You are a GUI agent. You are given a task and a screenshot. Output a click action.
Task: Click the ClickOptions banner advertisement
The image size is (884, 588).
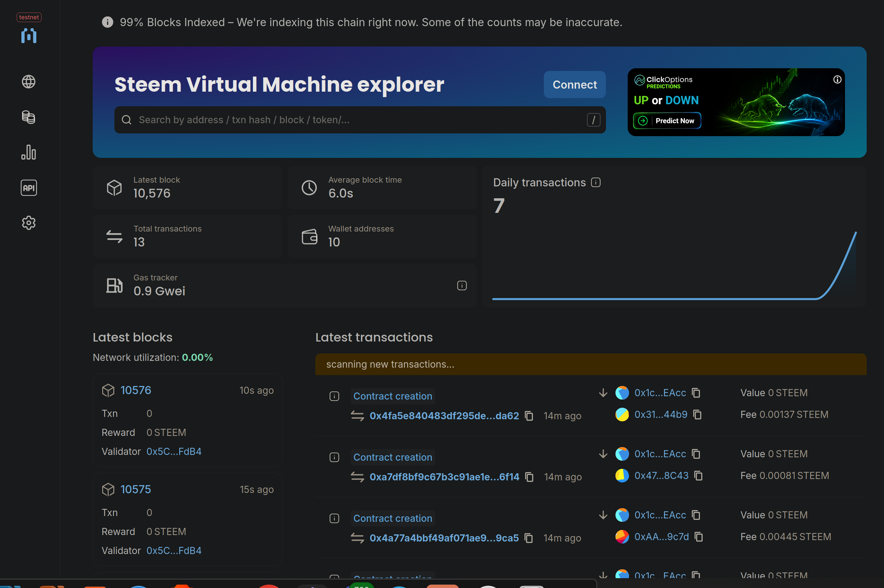(x=736, y=102)
